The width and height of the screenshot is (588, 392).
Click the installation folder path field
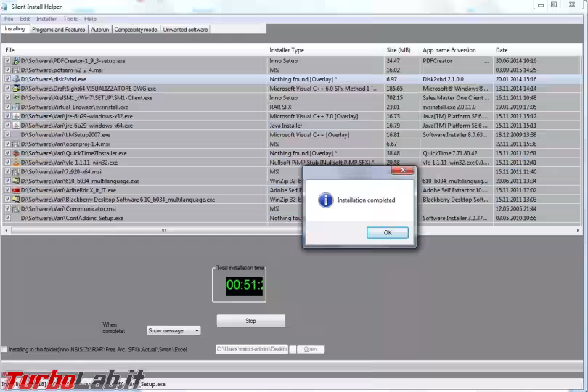click(x=252, y=349)
